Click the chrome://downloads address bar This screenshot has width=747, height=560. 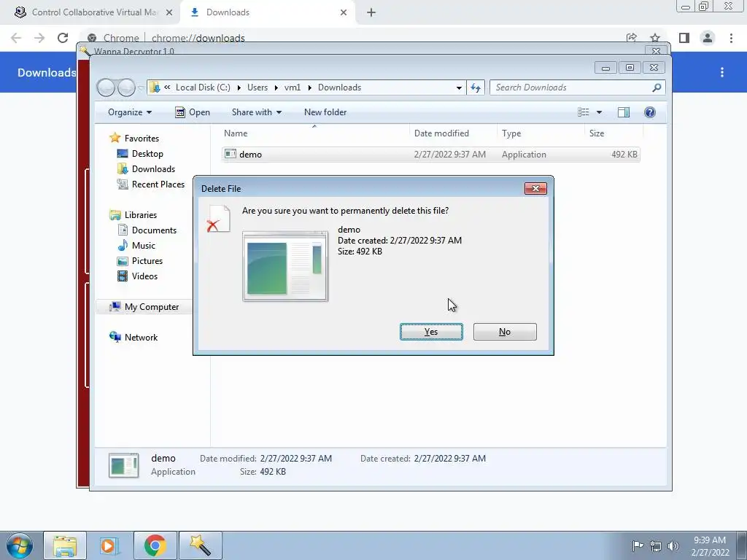[198, 38]
